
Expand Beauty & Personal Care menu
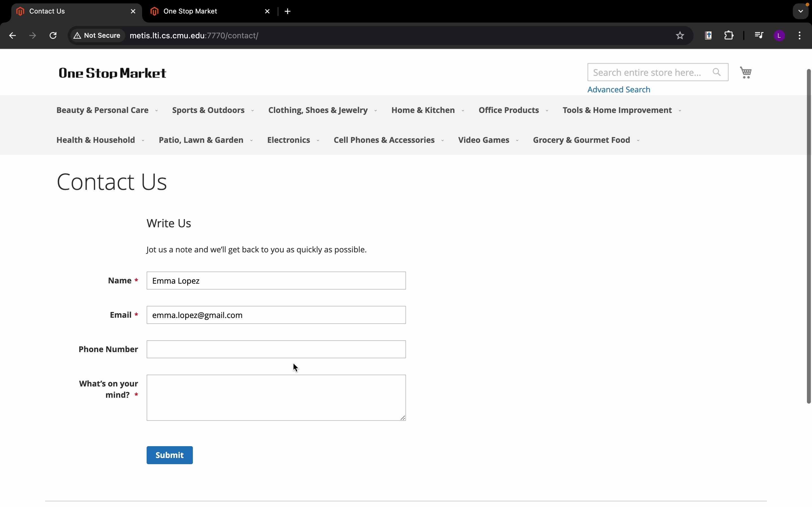(x=102, y=110)
